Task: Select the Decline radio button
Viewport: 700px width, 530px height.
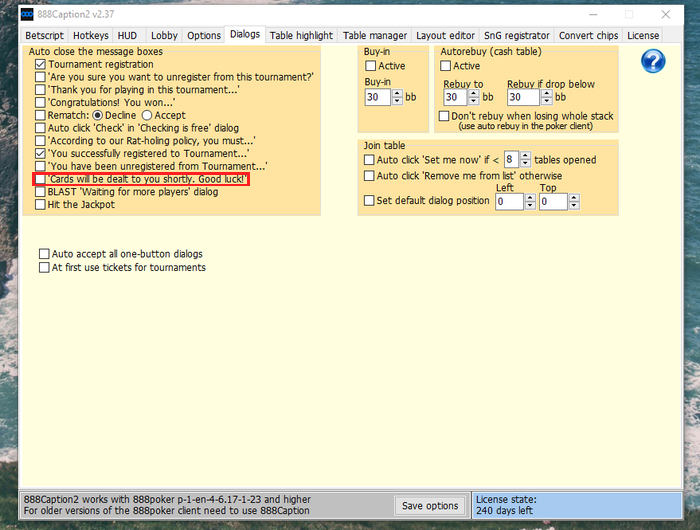Action: [97, 115]
